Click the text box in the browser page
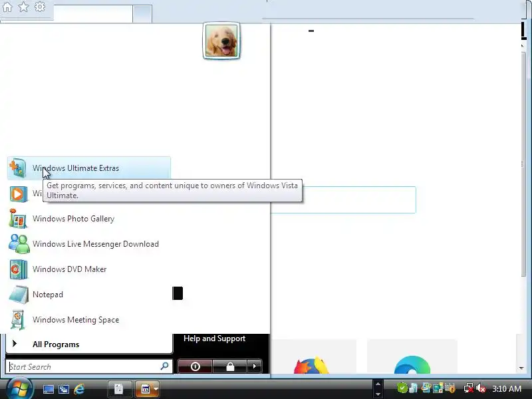This screenshot has width=532, height=399. (343, 200)
